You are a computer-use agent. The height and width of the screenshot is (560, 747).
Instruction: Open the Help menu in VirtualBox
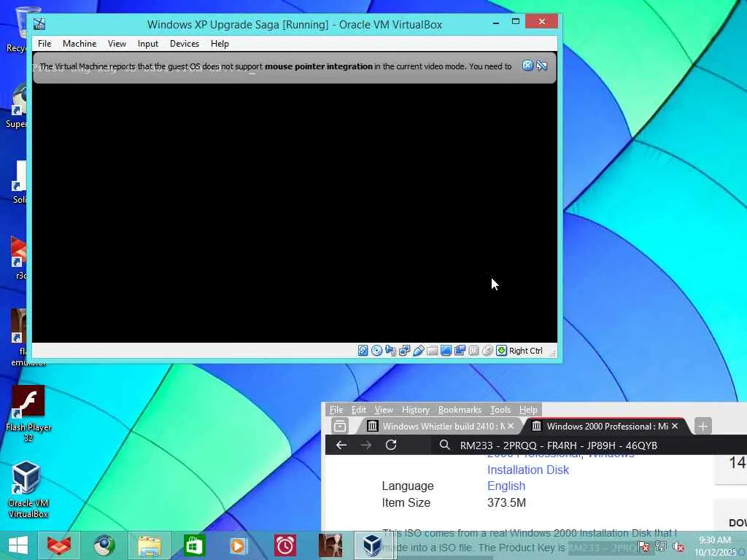tap(220, 44)
